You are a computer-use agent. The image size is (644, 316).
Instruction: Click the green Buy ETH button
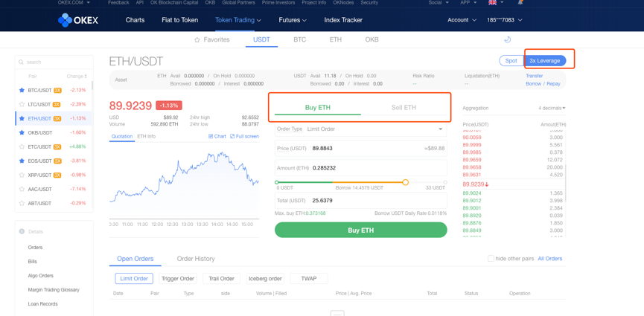click(360, 230)
